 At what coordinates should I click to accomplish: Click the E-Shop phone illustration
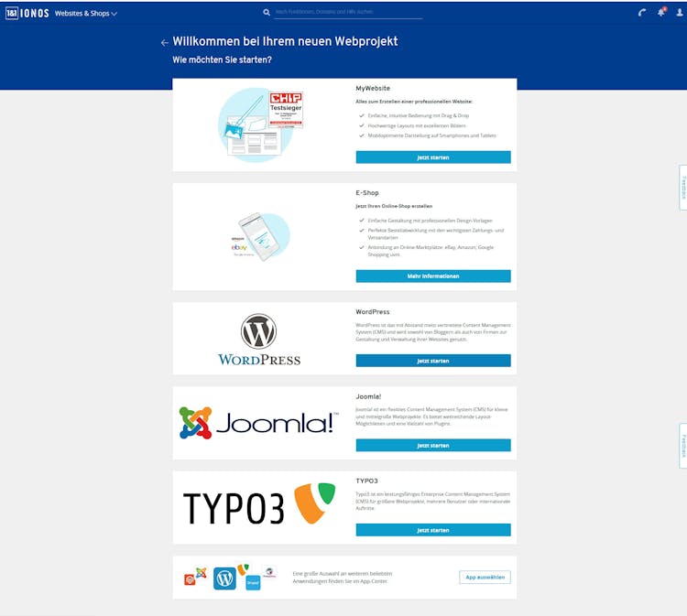[x=262, y=237]
